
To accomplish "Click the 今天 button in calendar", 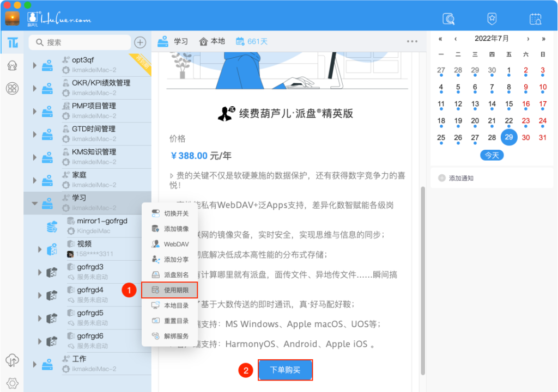I will pyautogui.click(x=492, y=156).
